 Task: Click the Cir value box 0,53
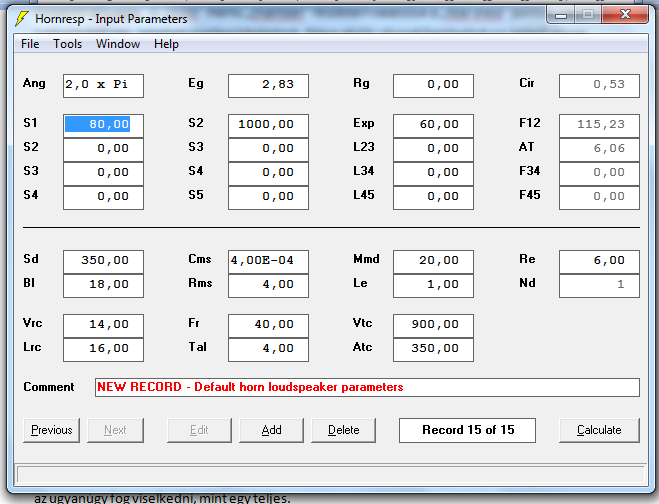(x=599, y=86)
